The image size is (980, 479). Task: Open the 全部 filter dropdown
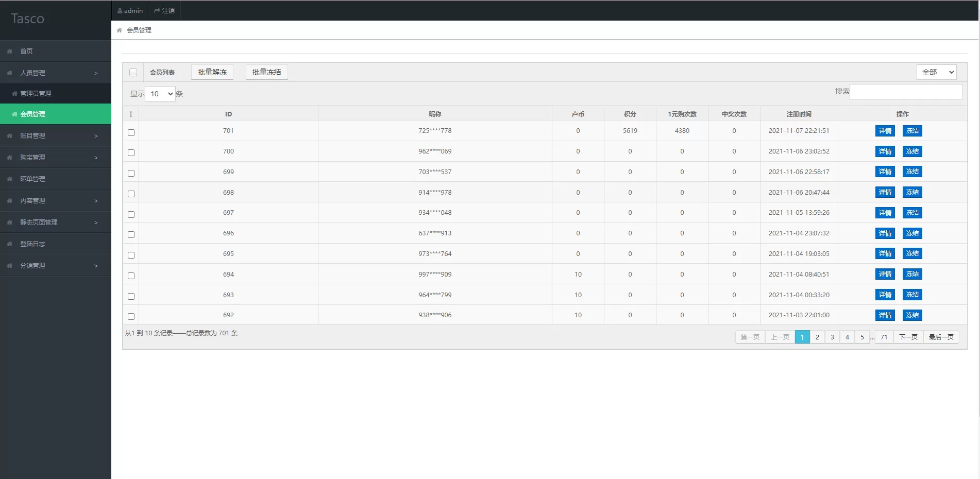coord(936,72)
